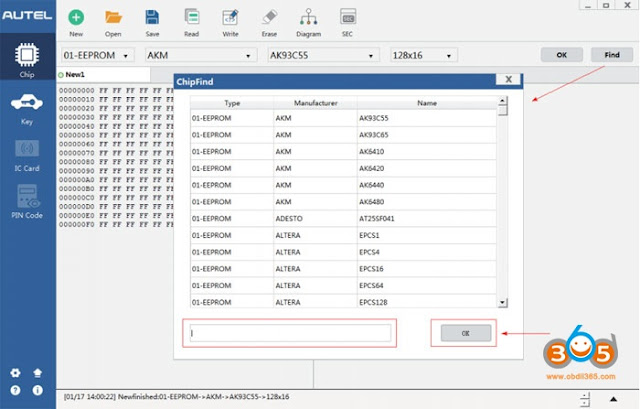Click the Find button

point(612,55)
